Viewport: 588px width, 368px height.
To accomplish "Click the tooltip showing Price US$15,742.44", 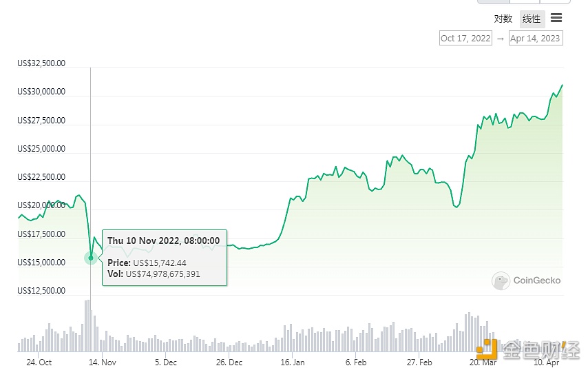I will [164, 257].
